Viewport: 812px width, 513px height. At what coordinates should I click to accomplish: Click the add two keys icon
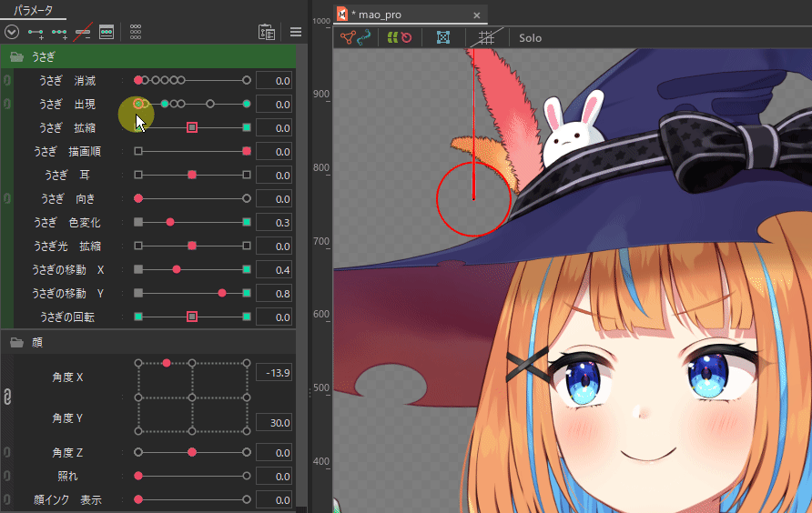(x=36, y=33)
